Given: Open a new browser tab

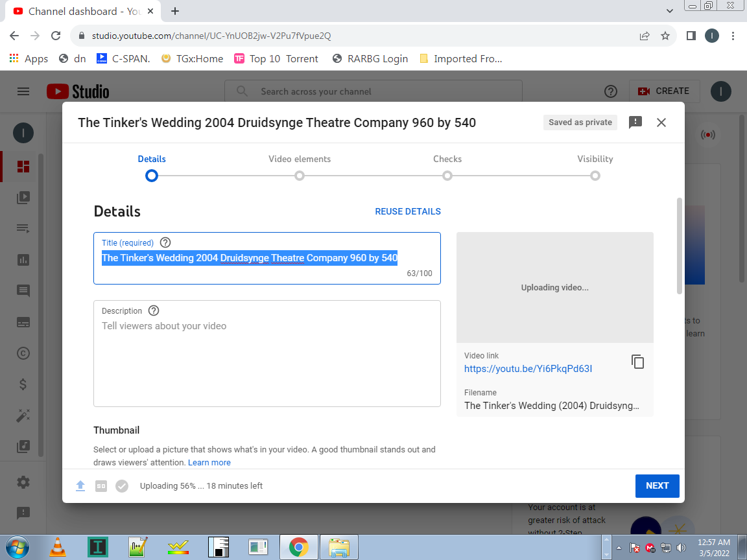Looking at the screenshot, I should 175,11.
